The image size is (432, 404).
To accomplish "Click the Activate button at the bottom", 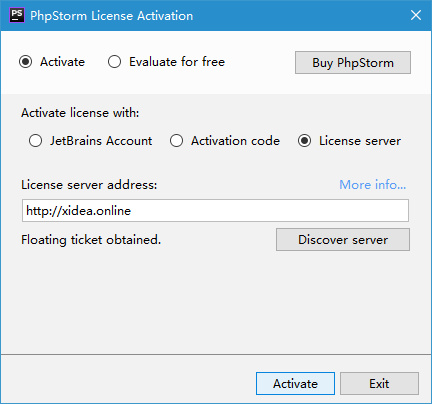I will click(295, 384).
